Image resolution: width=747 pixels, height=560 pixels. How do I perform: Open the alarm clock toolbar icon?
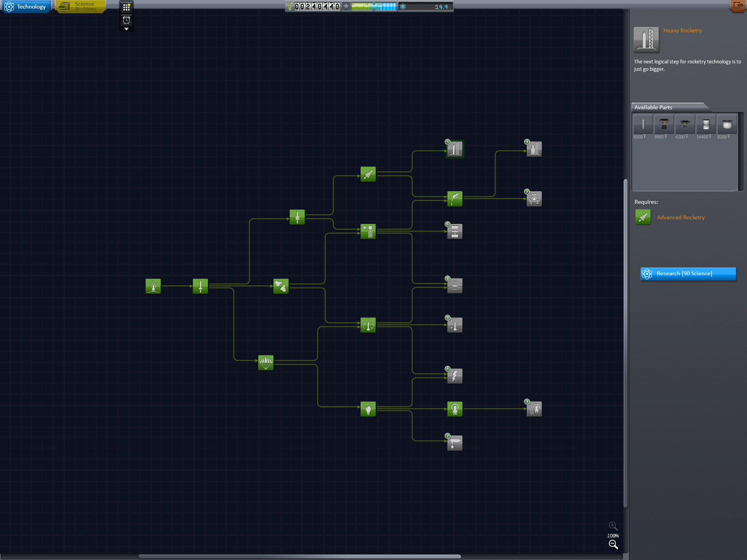126,20
